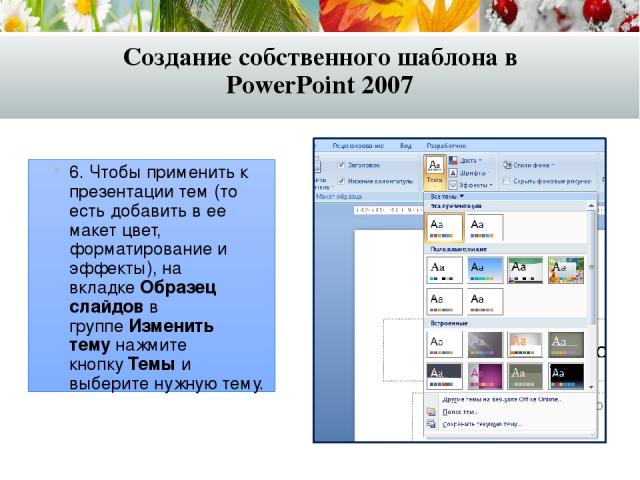This screenshot has height=480, width=640.
Task: Click the horizontal ruler above the slide
Action: point(389,210)
